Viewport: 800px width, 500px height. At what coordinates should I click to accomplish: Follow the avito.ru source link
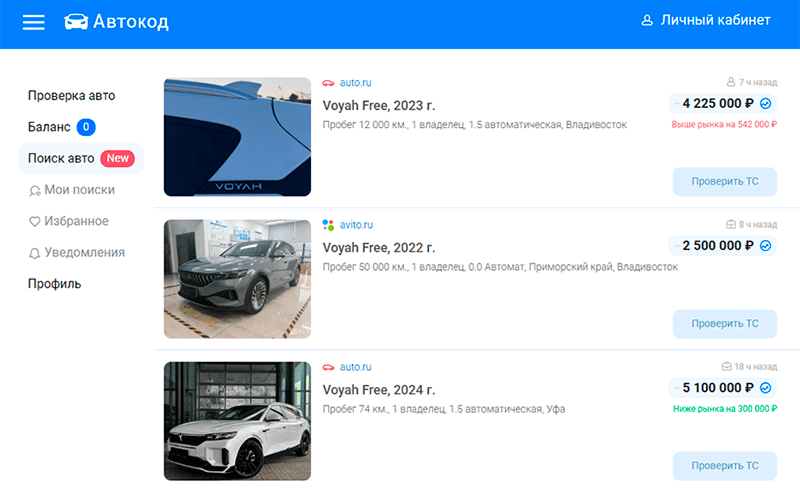tap(356, 225)
